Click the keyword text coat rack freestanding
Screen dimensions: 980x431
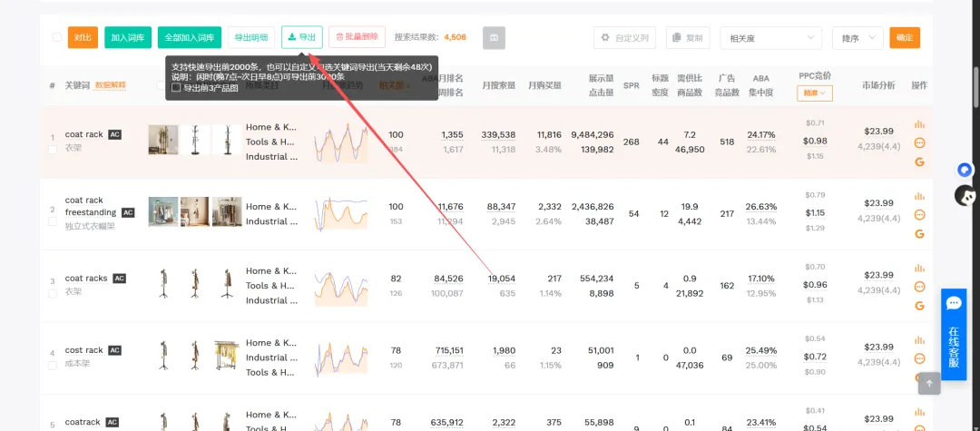91,206
